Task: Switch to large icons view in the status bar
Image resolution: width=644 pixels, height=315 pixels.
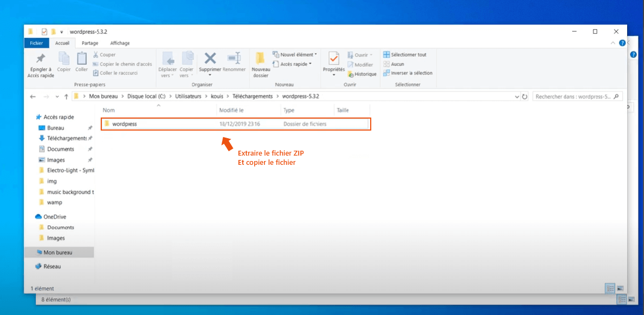Action: tap(620, 288)
